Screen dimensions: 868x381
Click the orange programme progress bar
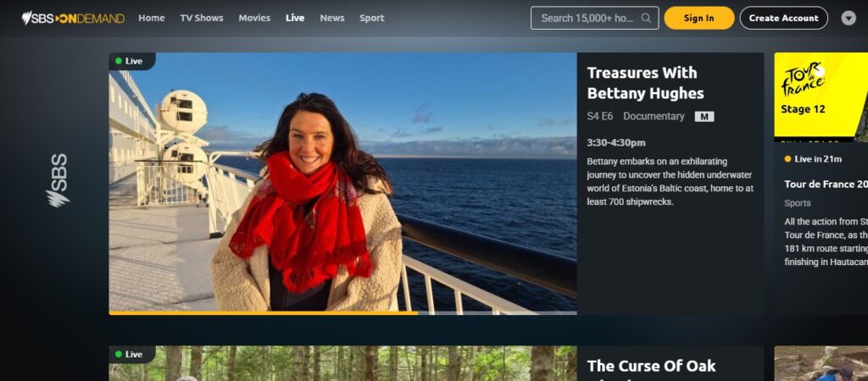click(x=264, y=313)
